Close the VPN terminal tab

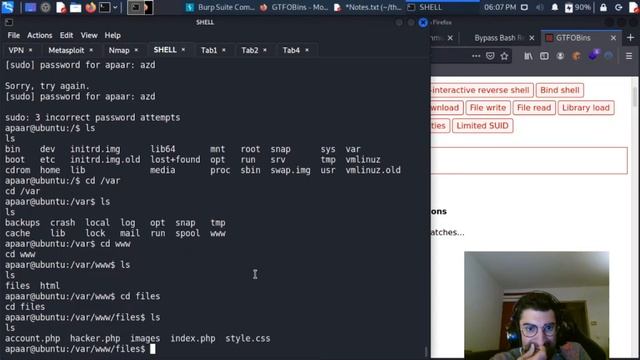[31, 50]
